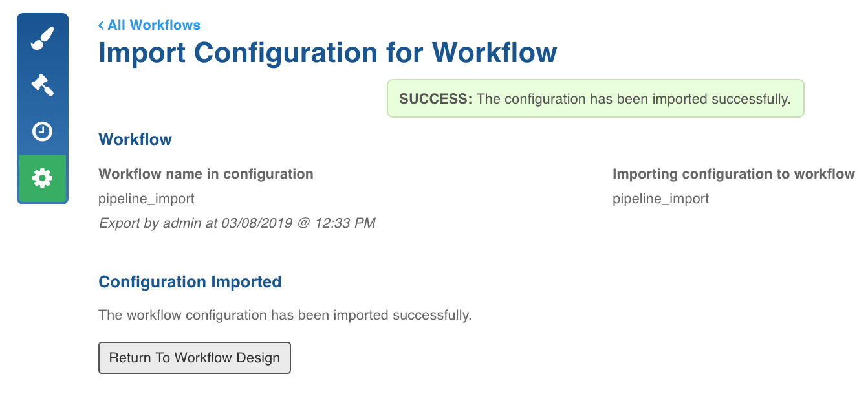Click the Export by admin timestamp line

pos(237,223)
